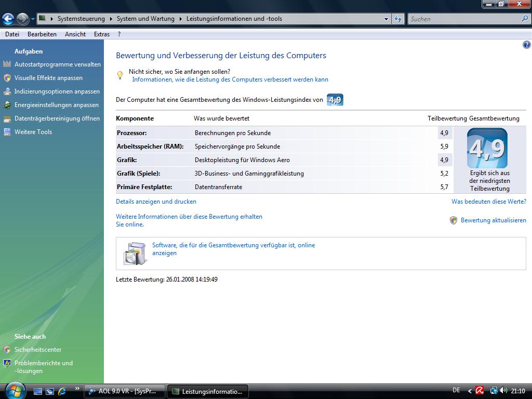Click the address bar refresh button
Screen dimensions: 532x399
(398, 19)
